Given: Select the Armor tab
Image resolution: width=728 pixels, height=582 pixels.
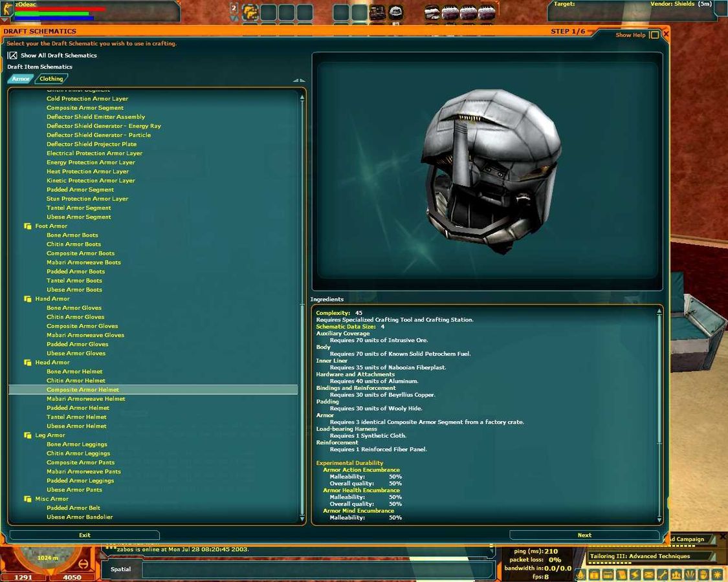Looking at the screenshot, I should pyautogui.click(x=21, y=79).
